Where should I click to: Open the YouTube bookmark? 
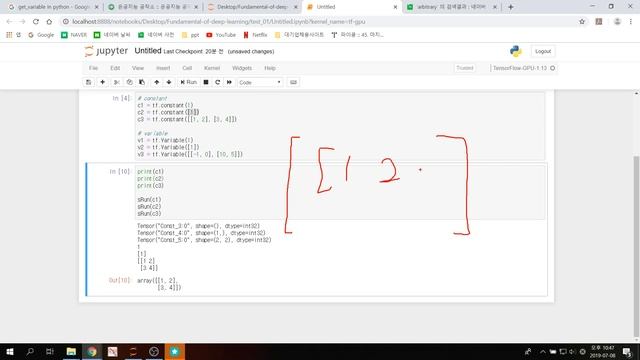pos(221,35)
